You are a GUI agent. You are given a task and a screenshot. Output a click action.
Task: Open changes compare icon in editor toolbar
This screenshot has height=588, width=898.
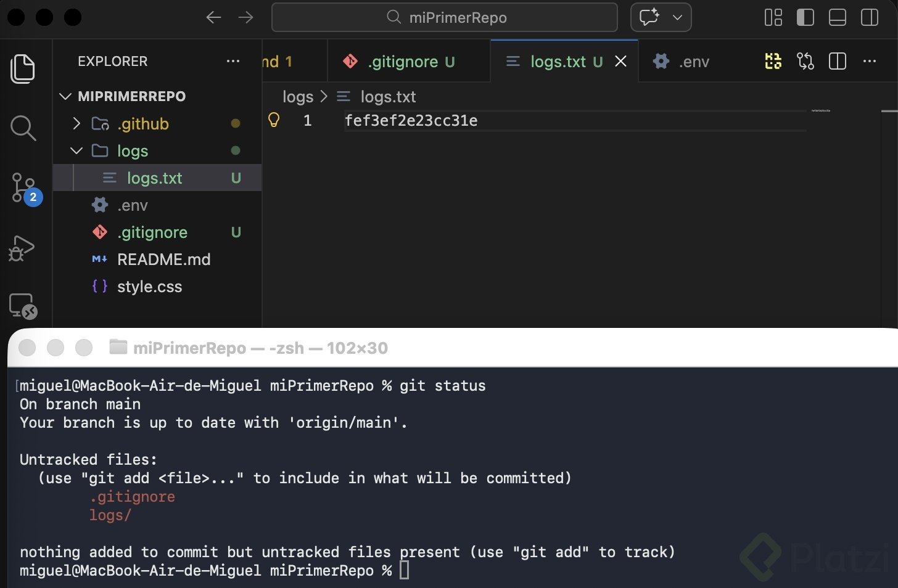(805, 61)
